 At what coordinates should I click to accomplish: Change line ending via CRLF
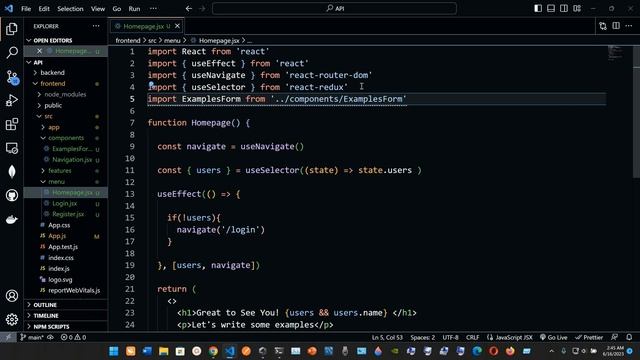[473, 337]
